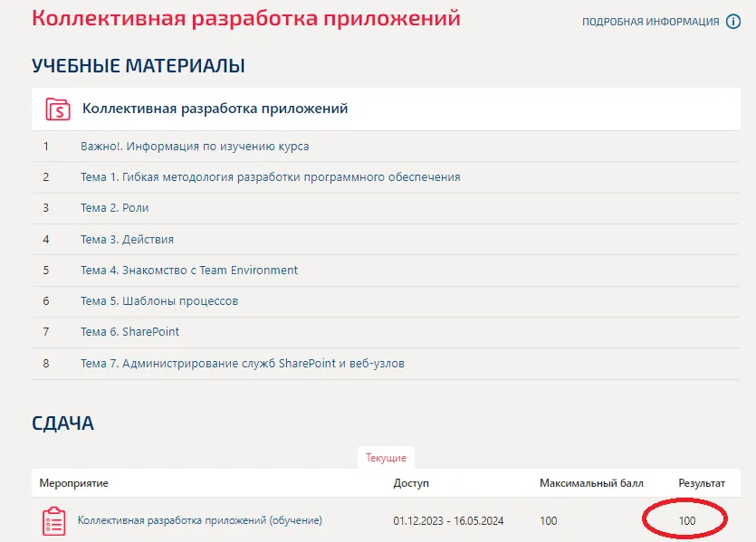Screen dimensions: 756x542
Task: Open 'Коллективная разработка приложений (обучение)' event link
Action: [x=199, y=520]
